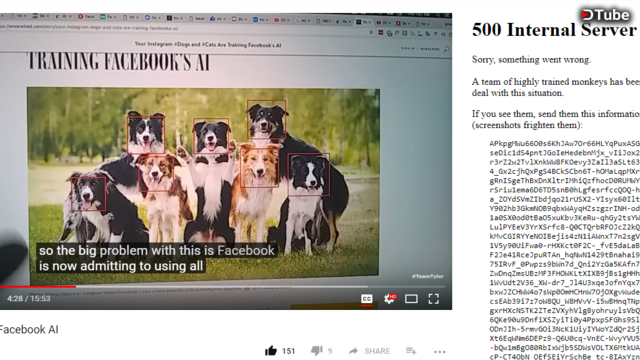
Task: Click the dislike count 9
Action: [330, 351]
